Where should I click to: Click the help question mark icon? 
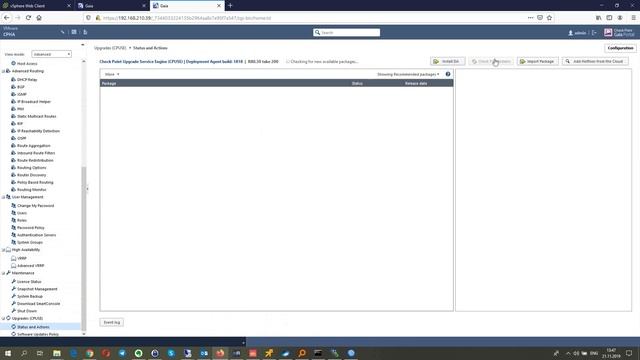pyautogui.click(x=448, y=74)
